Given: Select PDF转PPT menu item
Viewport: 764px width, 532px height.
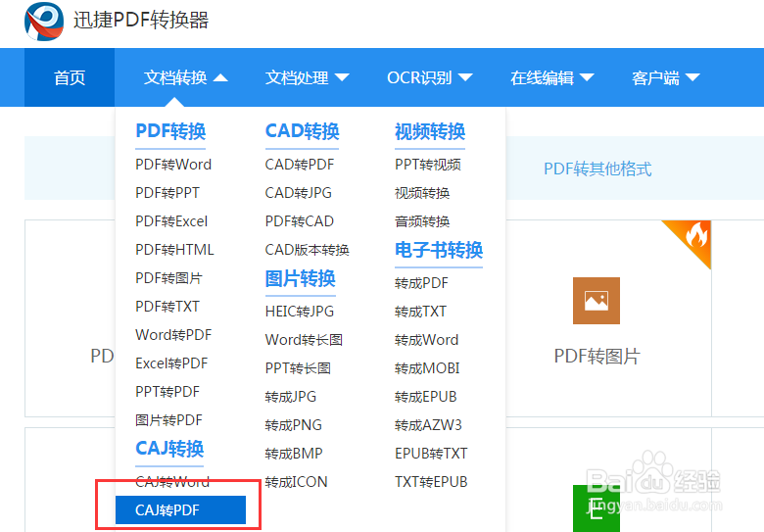Looking at the screenshot, I should [x=167, y=193].
